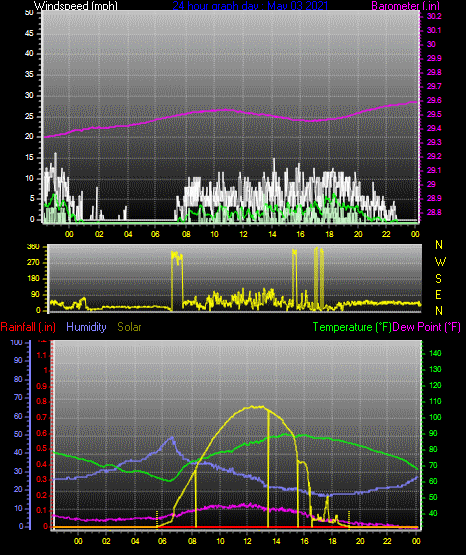Click 30.2 on the barometer axis
466x555 pixels.
coord(434,16)
